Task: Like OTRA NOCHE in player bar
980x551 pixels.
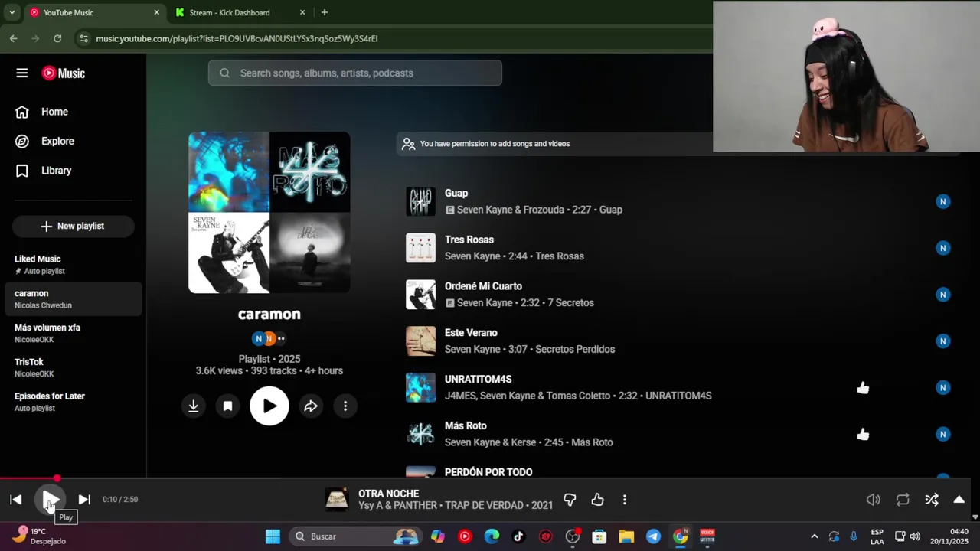Action: [x=597, y=500]
